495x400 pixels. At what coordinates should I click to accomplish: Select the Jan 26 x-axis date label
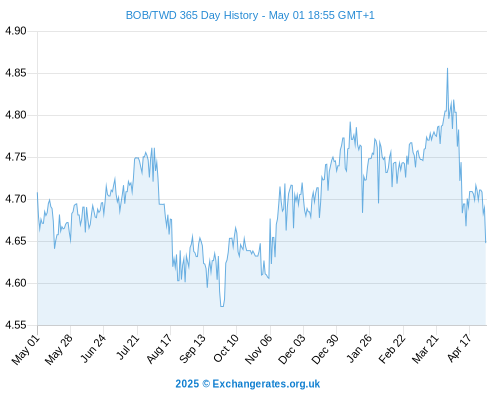click(359, 348)
